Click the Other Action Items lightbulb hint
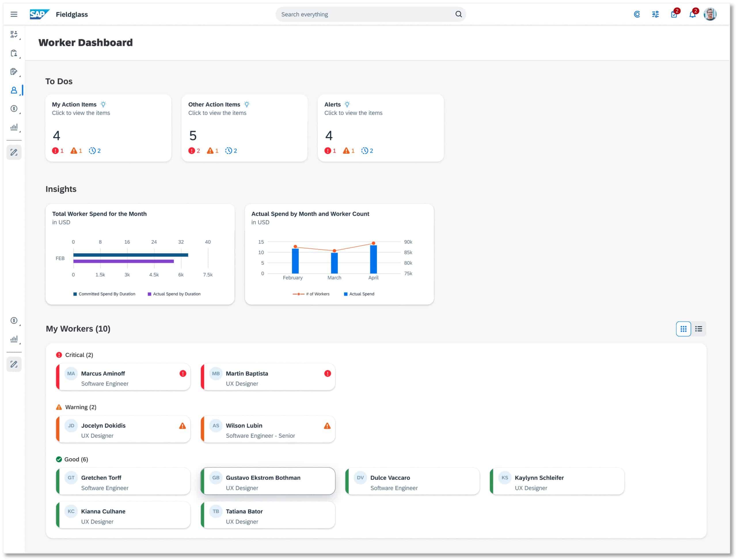 click(246, 104)
